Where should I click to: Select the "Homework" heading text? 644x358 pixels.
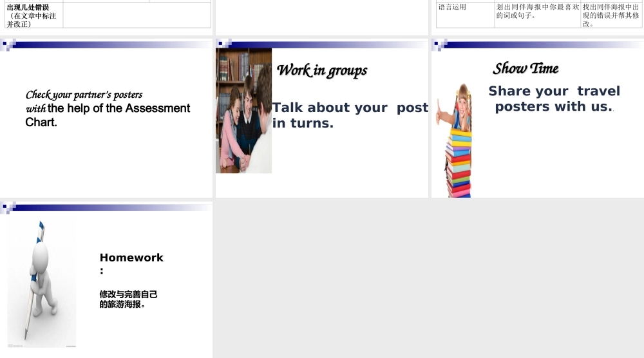[x=131, y=258]
